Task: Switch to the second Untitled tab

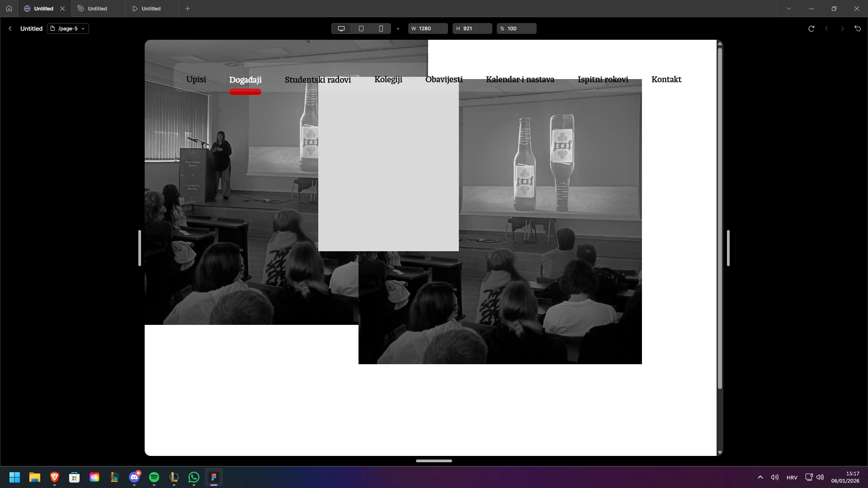Action: 97,8
